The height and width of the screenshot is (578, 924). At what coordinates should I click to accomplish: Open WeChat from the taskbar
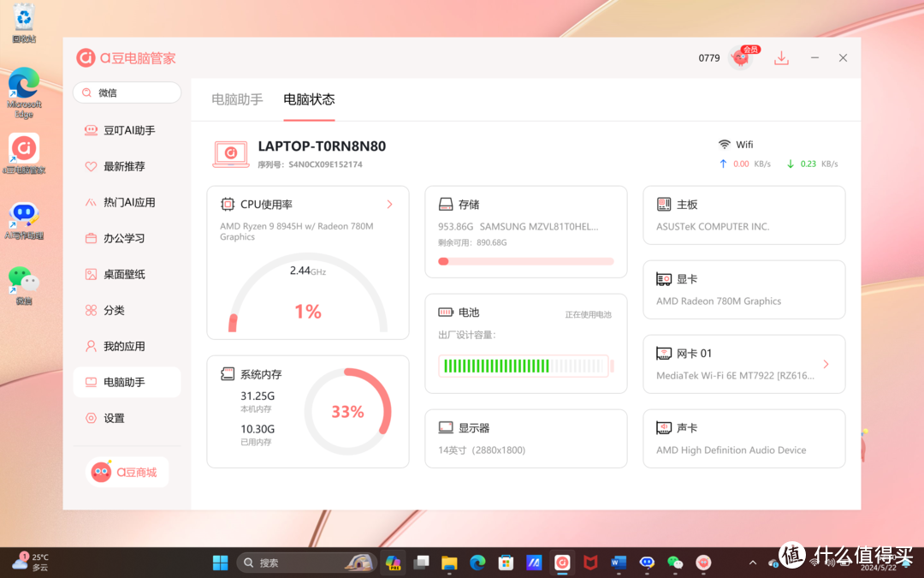[675, 563]
